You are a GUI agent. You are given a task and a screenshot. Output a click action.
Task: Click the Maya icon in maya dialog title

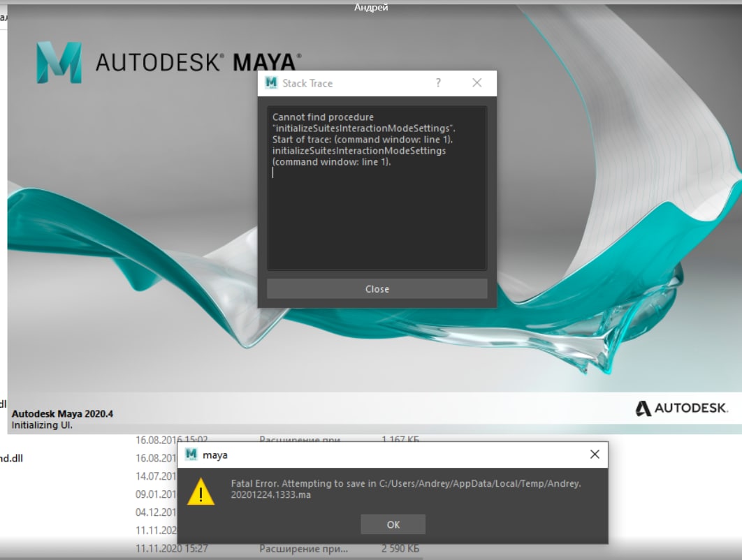click(x=191, y=455)
